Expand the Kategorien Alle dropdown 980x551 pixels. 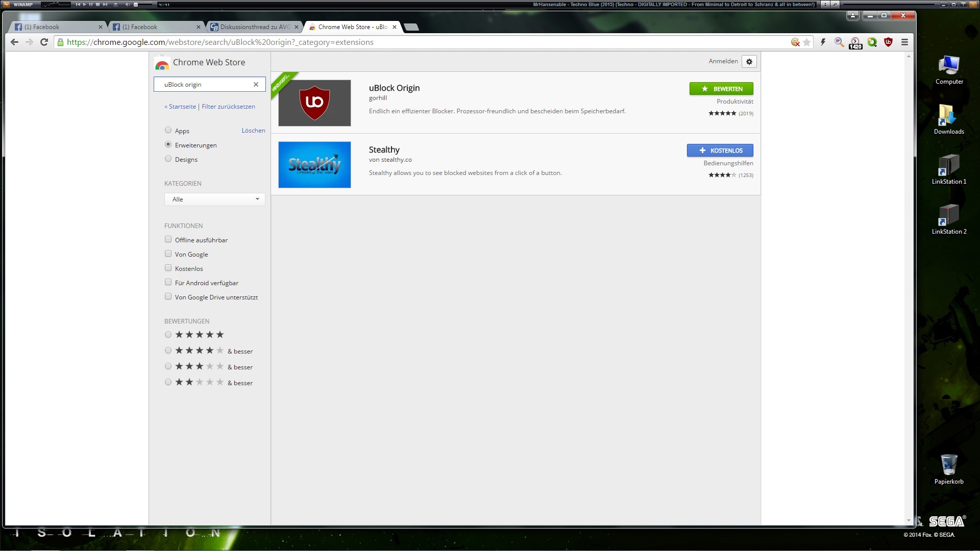[x=214, y=199]
